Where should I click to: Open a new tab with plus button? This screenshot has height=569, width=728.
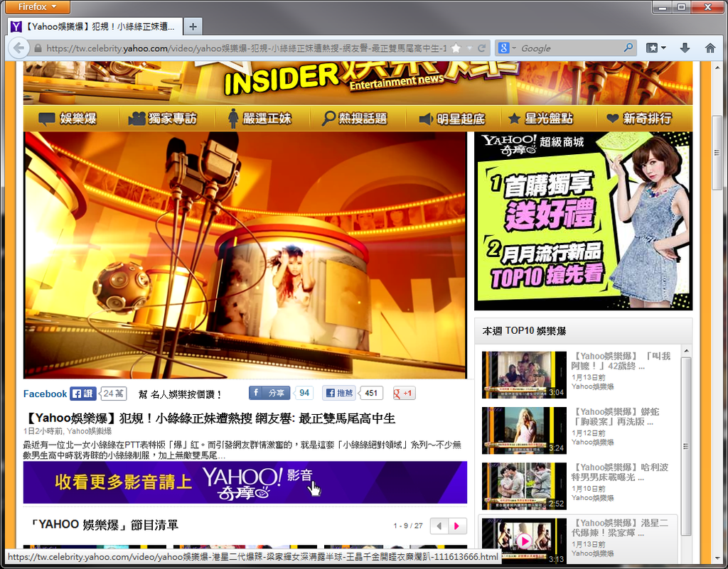tap(193, 26)
